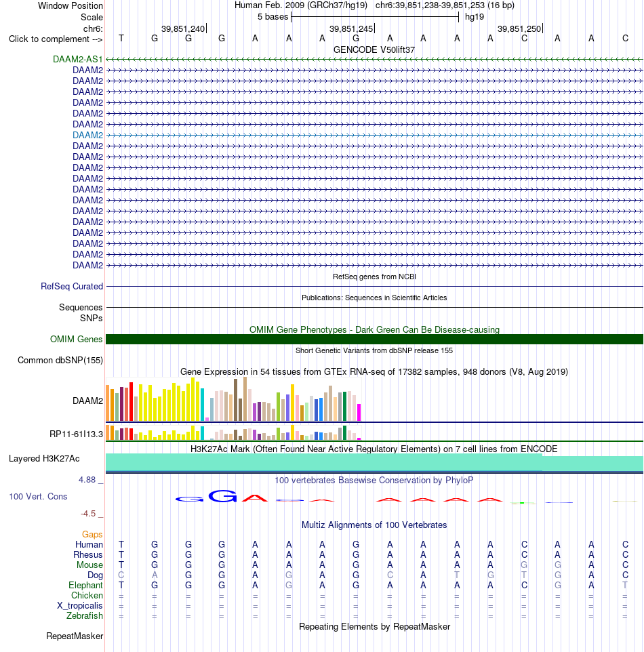Viewport: 644px width, 652px height.
Task: Click 'Short Genetic Variants from dbSNP release 155'
Action: click(x=374, y=350)
